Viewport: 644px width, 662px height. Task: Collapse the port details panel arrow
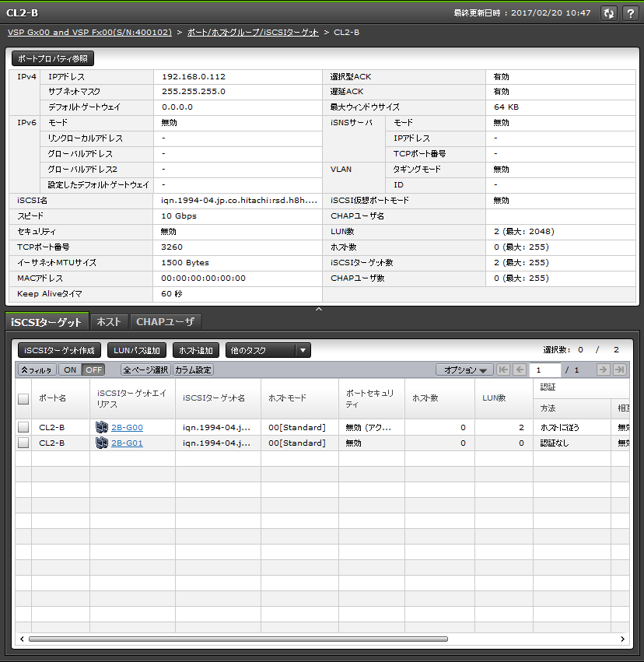(x=318, y=310)
